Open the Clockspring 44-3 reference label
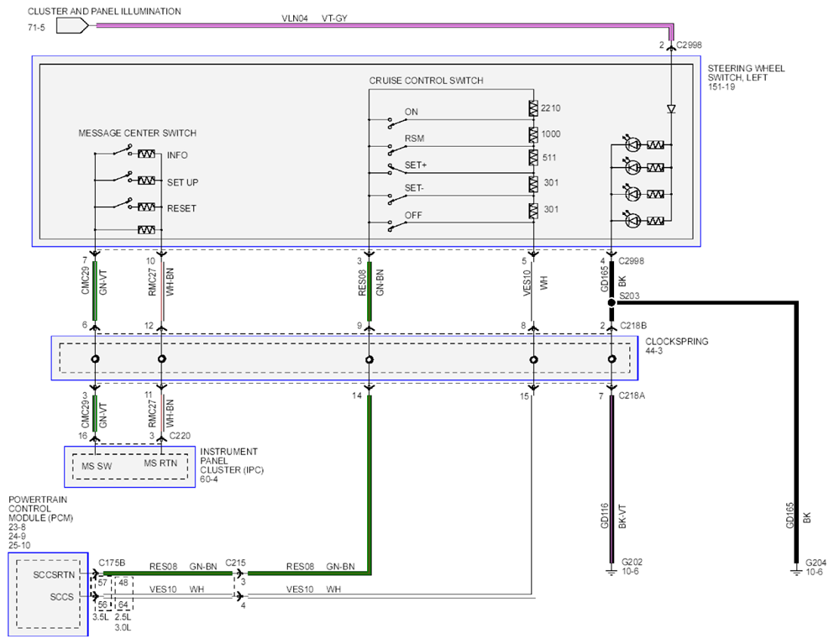The height and width of the screenshot is (644, 834). [677, 346]
